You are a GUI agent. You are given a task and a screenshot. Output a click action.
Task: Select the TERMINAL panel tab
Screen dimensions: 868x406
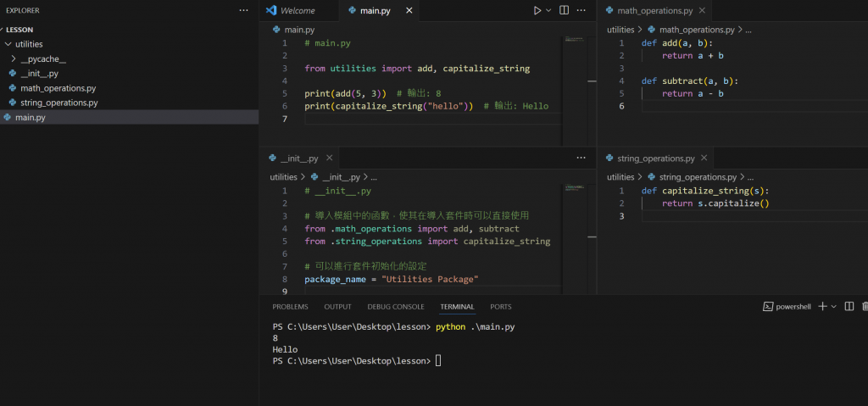pyautogui.click(x=457, y=306)
